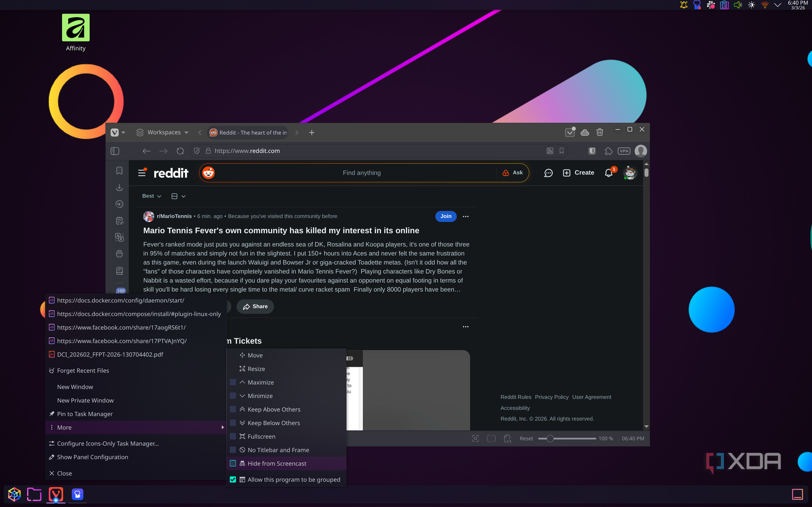The image size is (812, 507).
Task: Join the r/MarioTennis community
Action: [x=445, y=216]
